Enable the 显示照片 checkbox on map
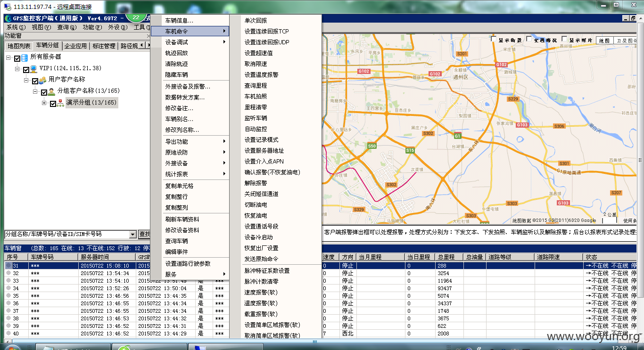 564,39
